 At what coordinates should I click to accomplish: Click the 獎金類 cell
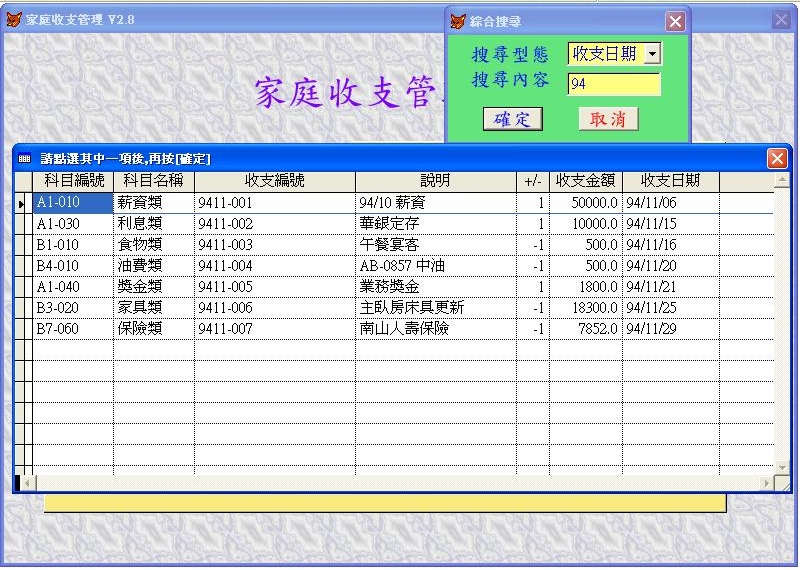tap(154, 287)
